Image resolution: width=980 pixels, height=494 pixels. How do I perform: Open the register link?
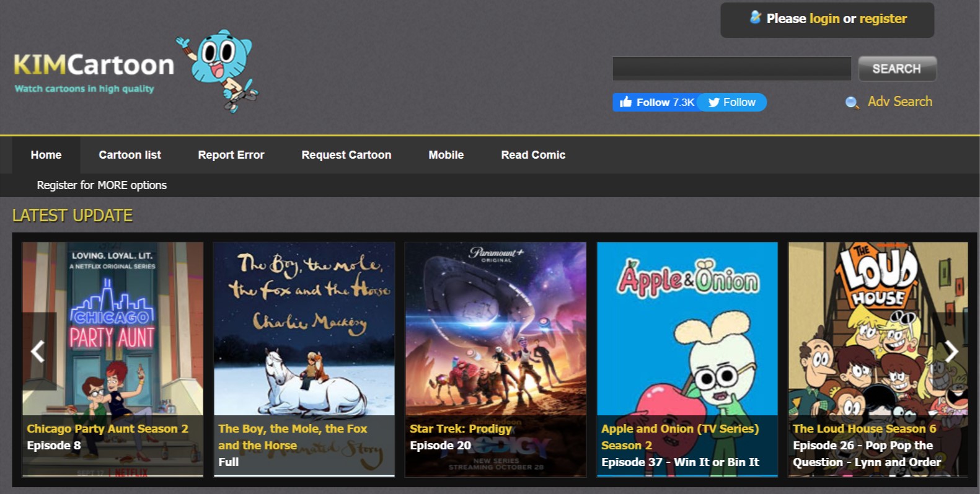point(883,19)
